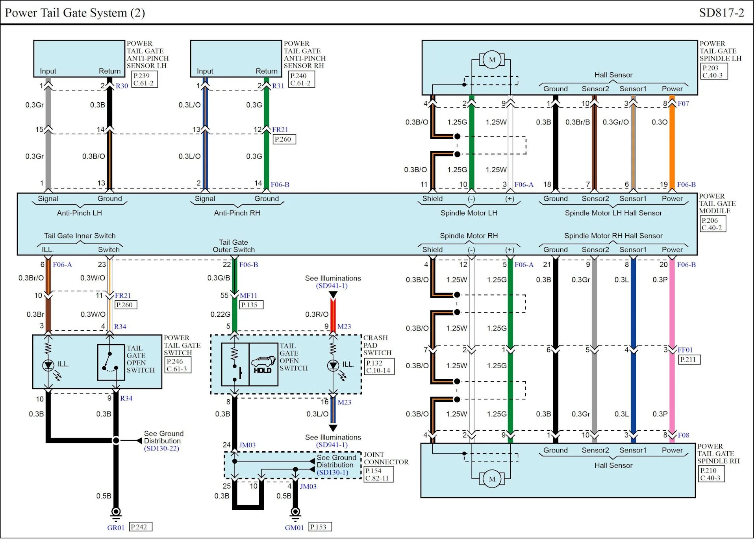
Task: Open the SD130-1 ground distribution reference
Action: pyautogui.click(x=333, y=472)
